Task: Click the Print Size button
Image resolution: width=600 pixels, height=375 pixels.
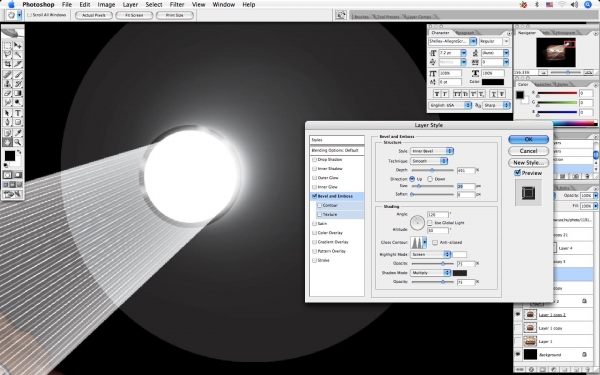Action: (174, 15)
